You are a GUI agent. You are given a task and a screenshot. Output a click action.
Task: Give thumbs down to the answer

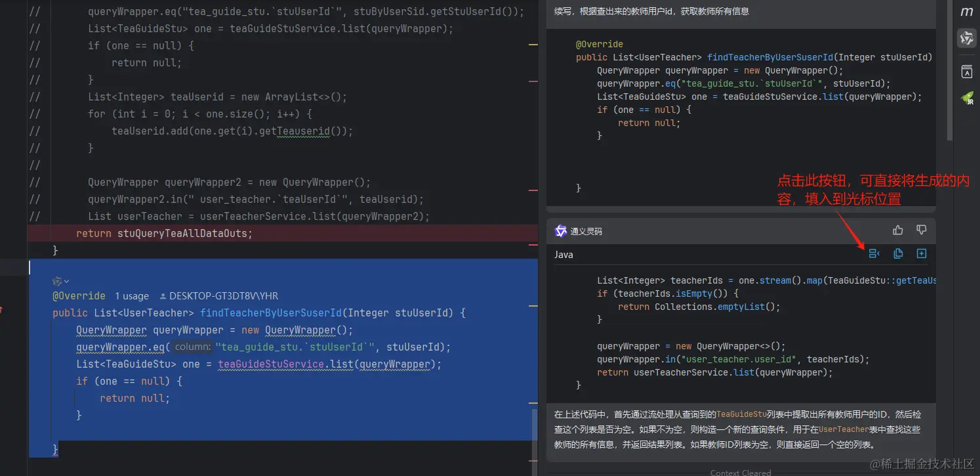coord(922,230)
